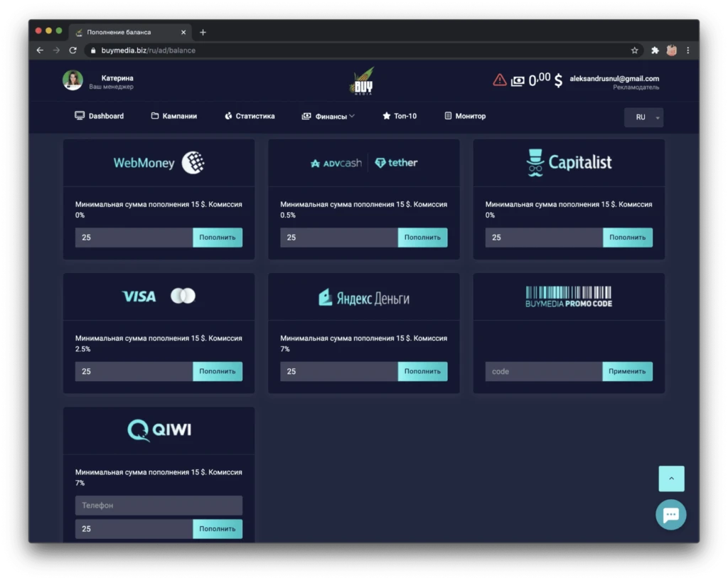The image size is (728, 581).
Task: Click manager Катерина's avatar
Action: tap(73, 80)
